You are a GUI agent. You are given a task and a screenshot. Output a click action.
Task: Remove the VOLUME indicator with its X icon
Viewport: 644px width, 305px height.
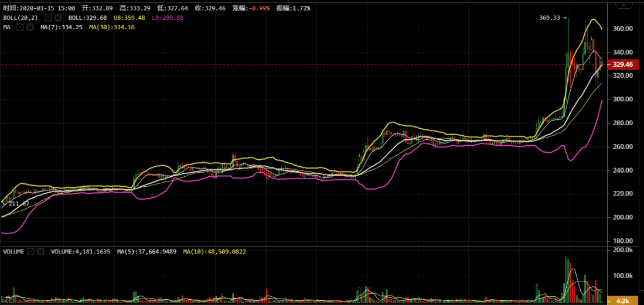tap(40, 251)
